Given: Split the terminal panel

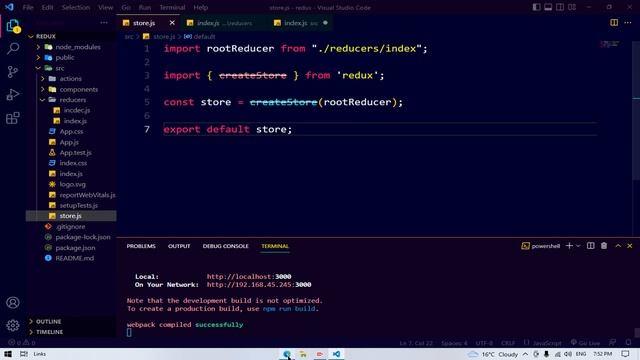Looking at the screenshot, I should [591, 246].
